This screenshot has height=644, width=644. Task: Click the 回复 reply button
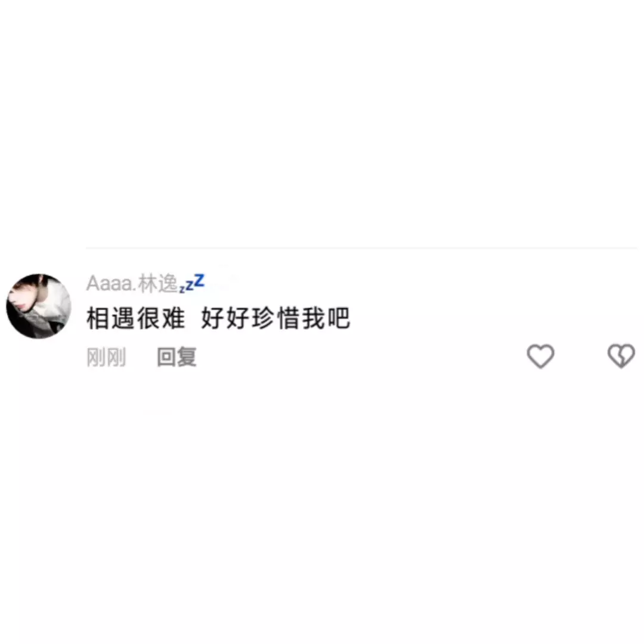(177, 357)
